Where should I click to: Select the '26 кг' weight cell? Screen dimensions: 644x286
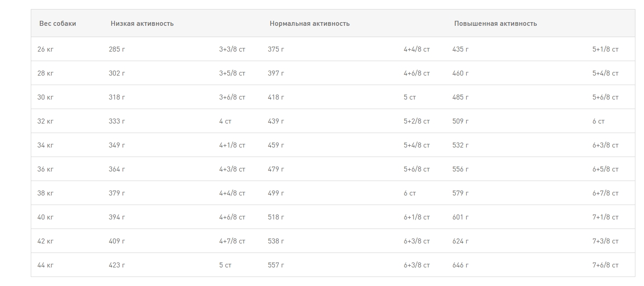(x=45, y=49)
